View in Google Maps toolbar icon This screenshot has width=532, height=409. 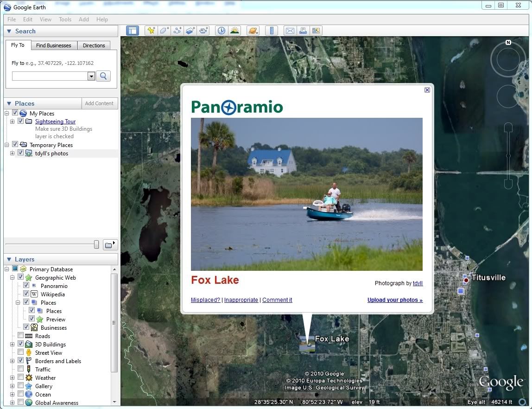pyautogui.click(x=316, y=31)
